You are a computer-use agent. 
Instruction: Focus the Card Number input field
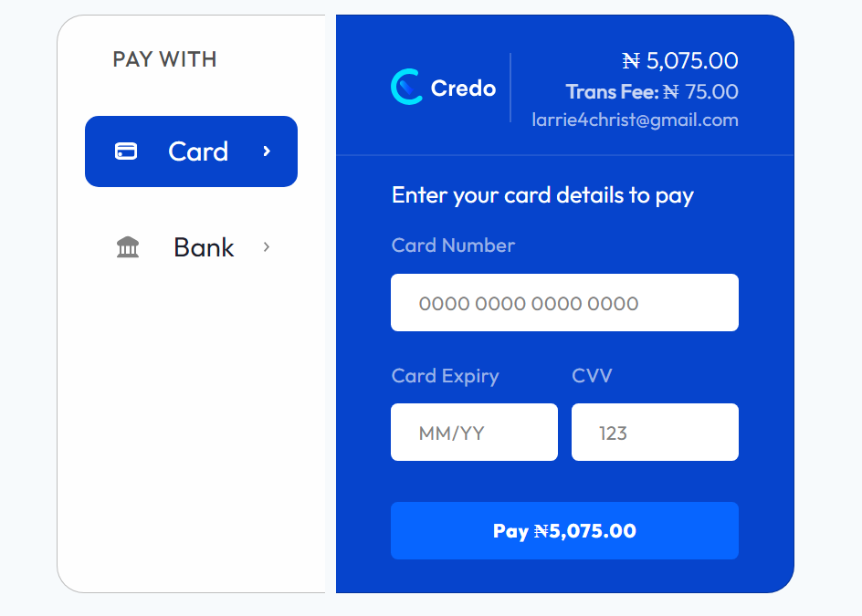point(564,303)
